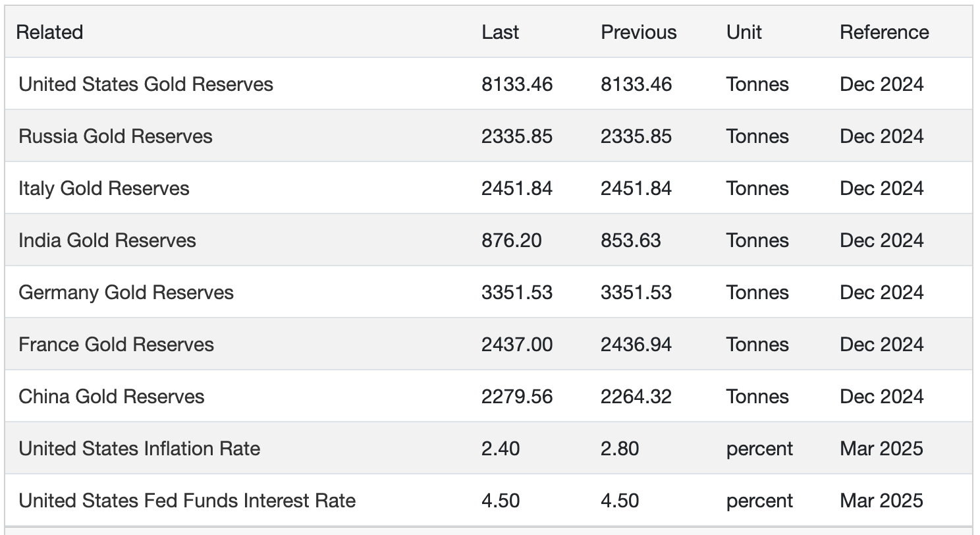The image size is (980, 535).
Task: Open China Gold Reserves link
Action: click(111, 397)
